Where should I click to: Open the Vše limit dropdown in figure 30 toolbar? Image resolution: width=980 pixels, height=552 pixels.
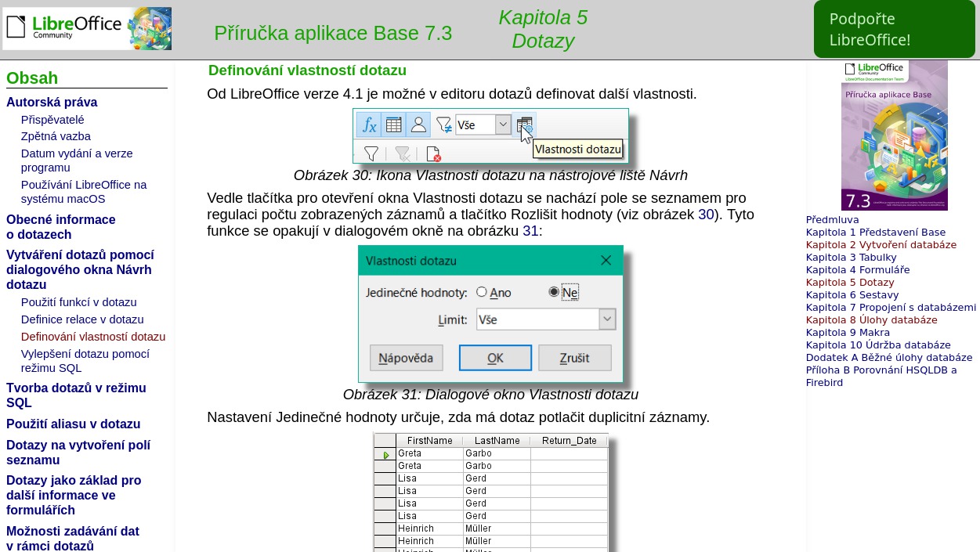[x=503, y=125]
